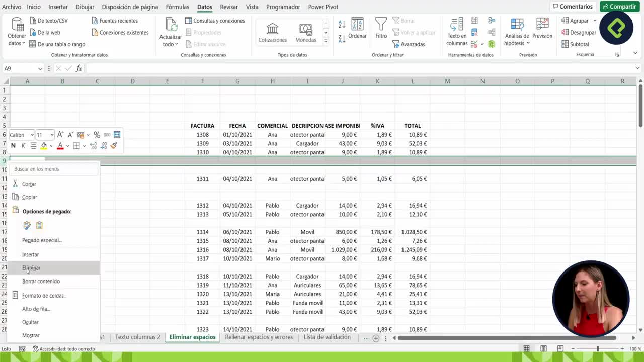Open the Fórmulas ribbon tab
The width and height of the screenshot is (644, 362).
point(178,7)
